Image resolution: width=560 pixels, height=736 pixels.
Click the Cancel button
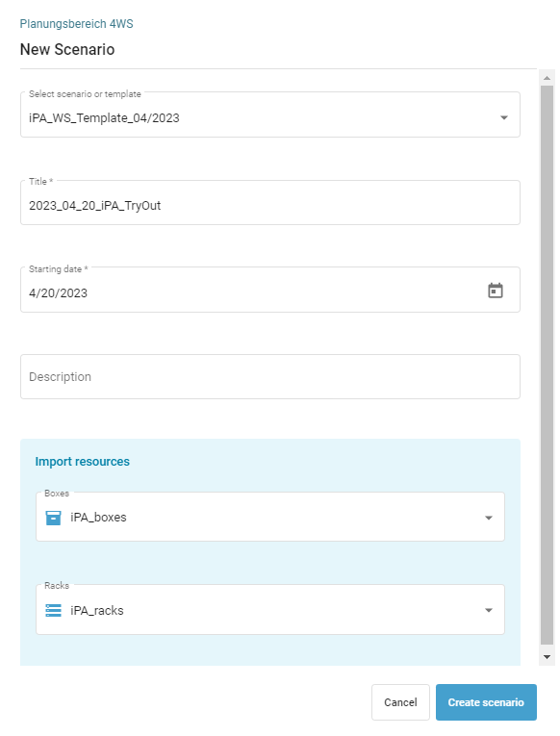(x=400, y=702)
